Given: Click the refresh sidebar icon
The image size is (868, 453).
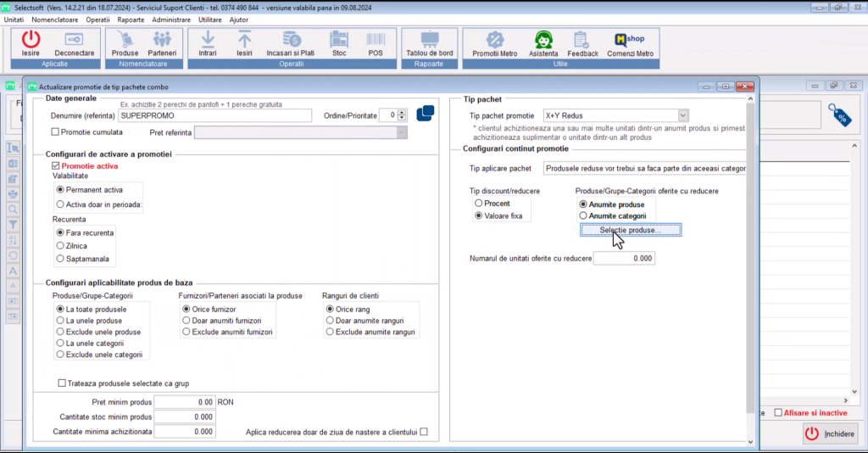Looking at the screenshot, I should click(13, 256).
